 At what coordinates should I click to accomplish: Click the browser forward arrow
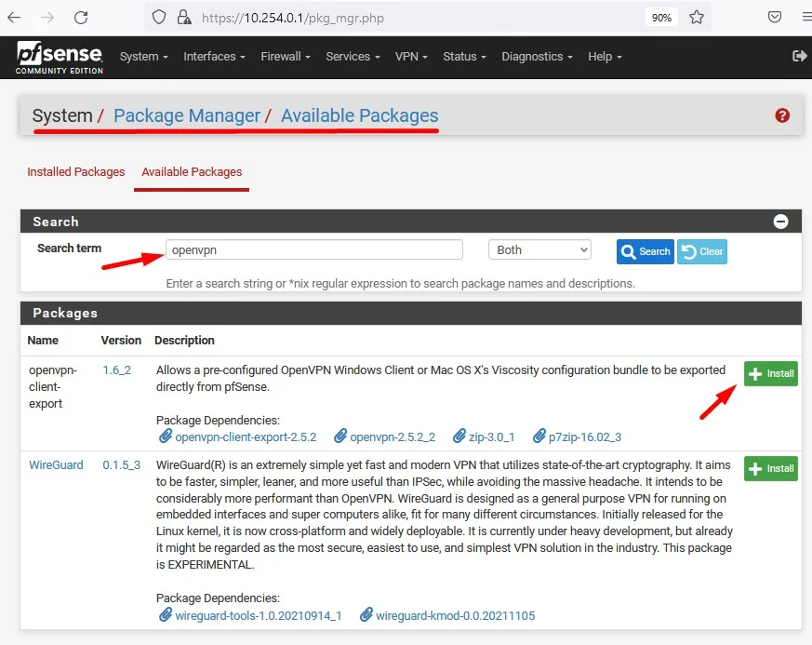click(47, 18)
